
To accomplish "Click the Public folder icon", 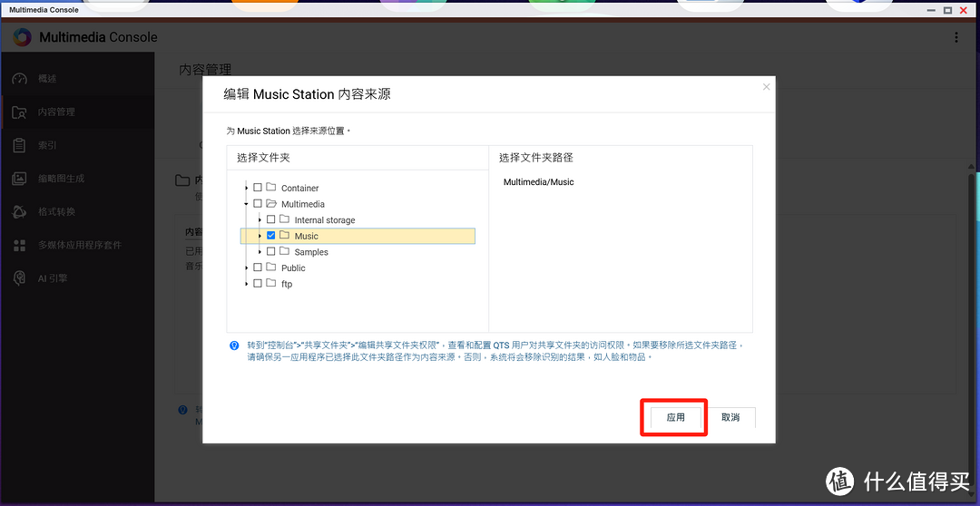I will [270, 268].
